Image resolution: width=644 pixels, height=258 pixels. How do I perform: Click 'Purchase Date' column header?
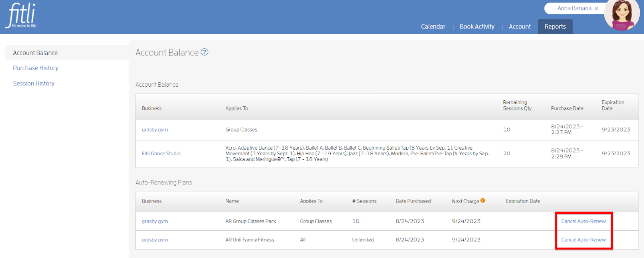(x=567, y=108)
